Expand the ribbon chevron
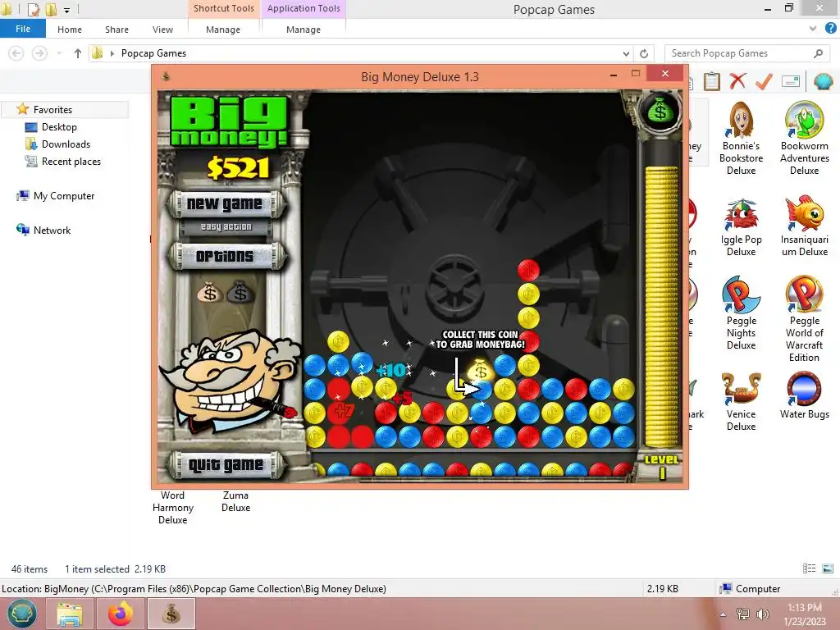The image size is (840, 630). [x=813, y=29]
